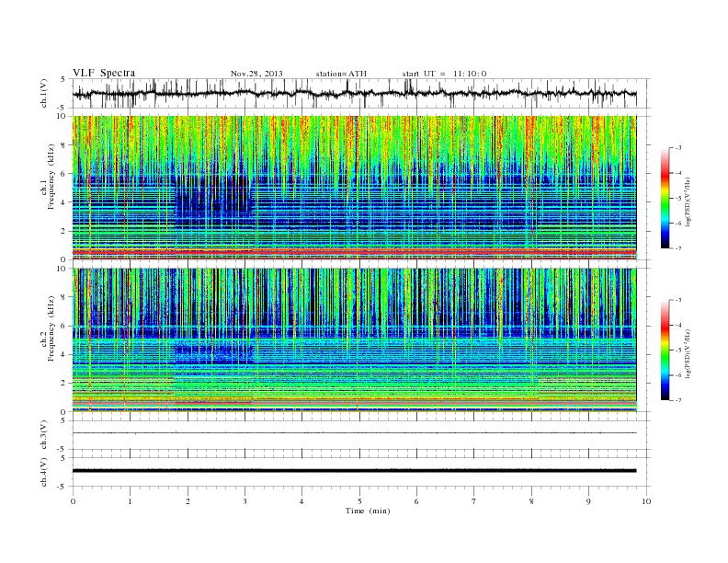Click the "station=ATH" header label
Image resolution: width=728 pixels, height=563 pixels.
[x=341, y=74]
